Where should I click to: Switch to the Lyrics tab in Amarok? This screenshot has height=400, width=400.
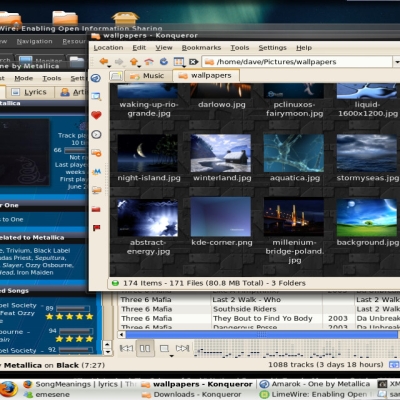click(29, 92)
